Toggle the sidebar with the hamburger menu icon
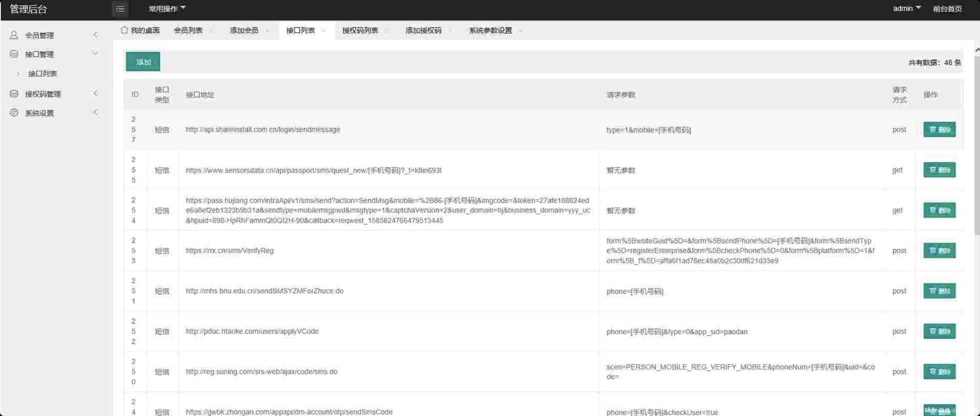The height and width of the screenshot is (416, 980). pyautogui.click(x=120, y=8)
